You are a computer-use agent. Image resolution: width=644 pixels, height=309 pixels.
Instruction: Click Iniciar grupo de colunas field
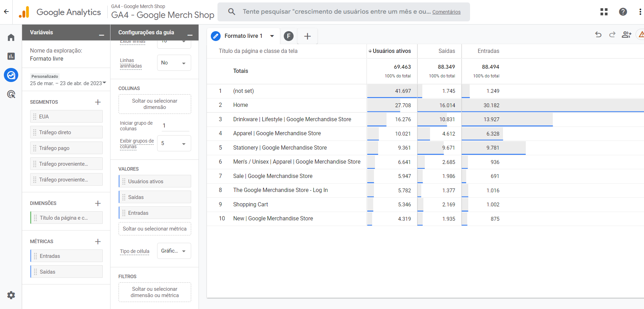[175, 125]
